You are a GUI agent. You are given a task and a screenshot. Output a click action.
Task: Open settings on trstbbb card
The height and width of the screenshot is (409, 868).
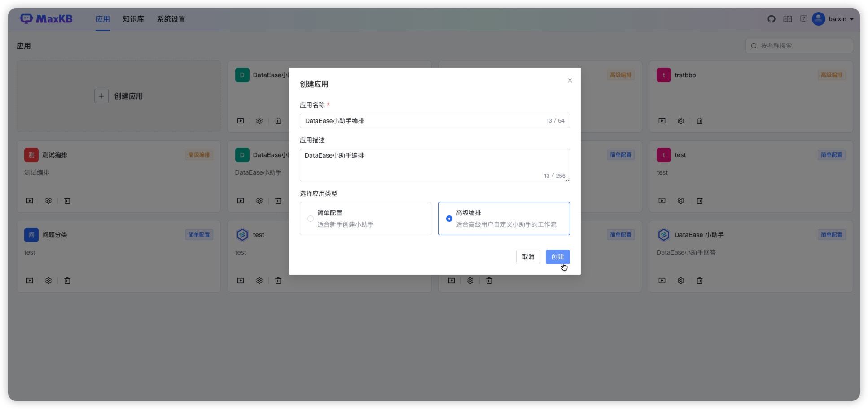[x=681, y=121]
